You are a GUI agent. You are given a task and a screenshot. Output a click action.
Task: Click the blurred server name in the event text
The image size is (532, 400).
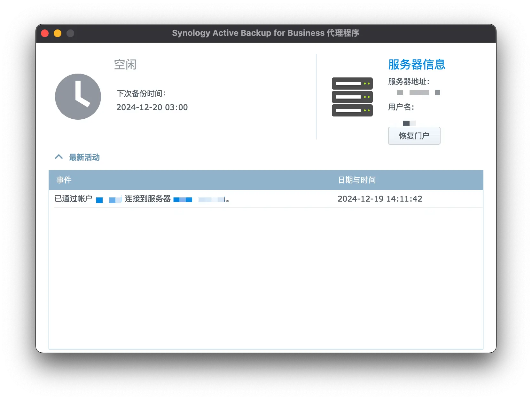point(199,199)
